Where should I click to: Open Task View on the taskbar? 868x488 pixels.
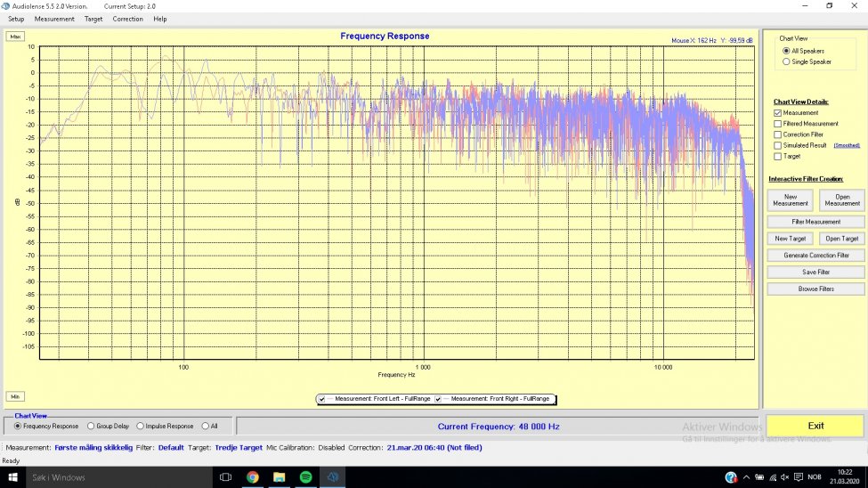225,477
